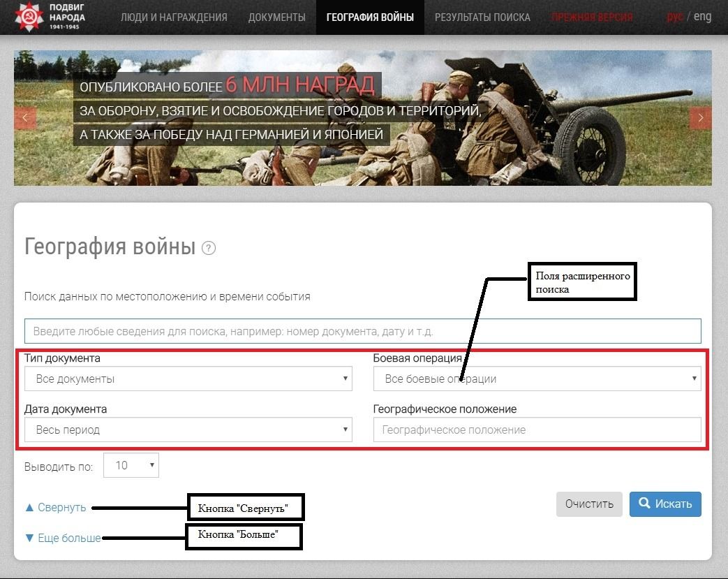
Task: Open the Результаты поиска tab
Action: click(482, 17)
